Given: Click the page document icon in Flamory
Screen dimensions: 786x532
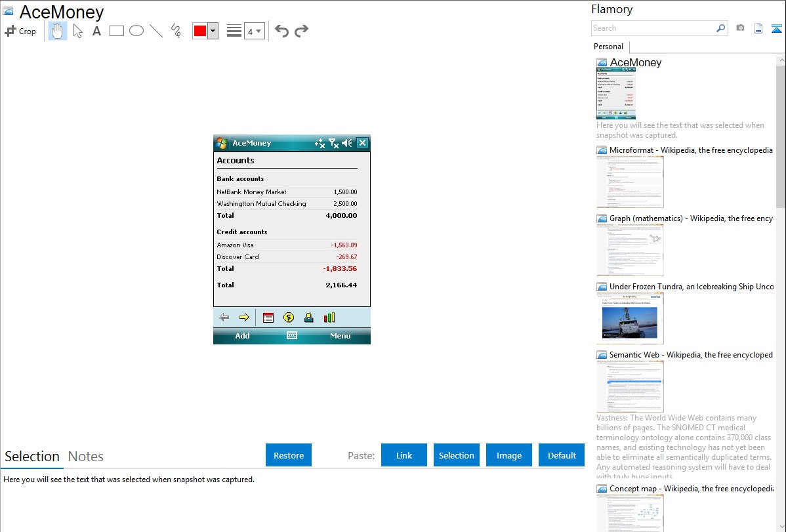Looking at the screenshot, I should (x=758, y=28).
